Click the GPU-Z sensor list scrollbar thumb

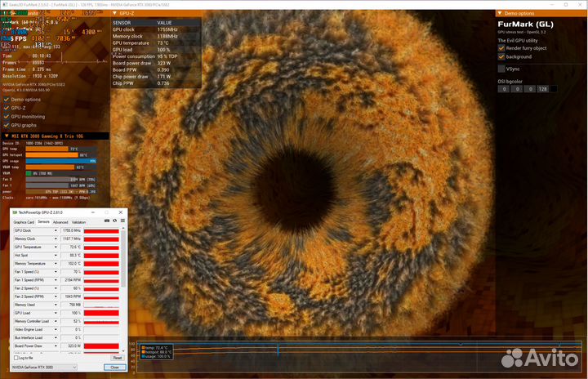123,259
